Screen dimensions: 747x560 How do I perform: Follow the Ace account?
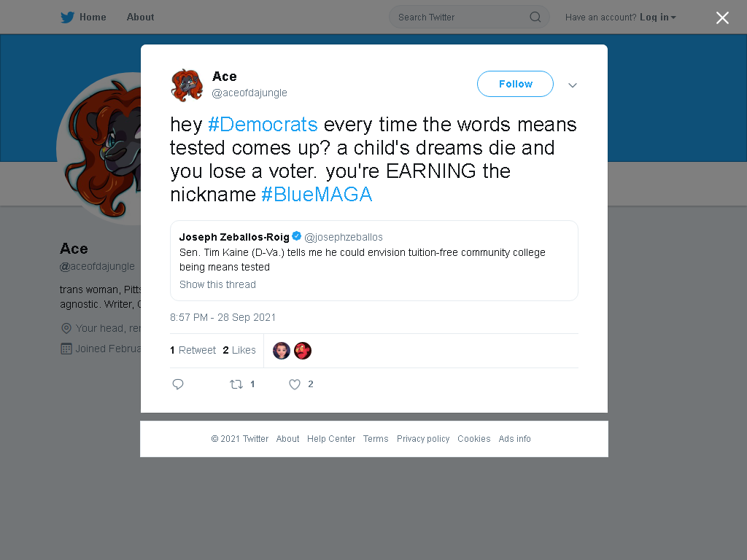point(515,84)
